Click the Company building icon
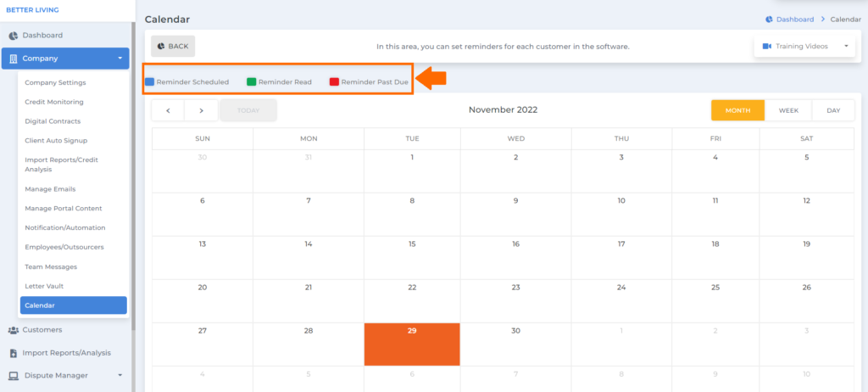Screen dimensions: 868x392 click(x=14, y=59)
